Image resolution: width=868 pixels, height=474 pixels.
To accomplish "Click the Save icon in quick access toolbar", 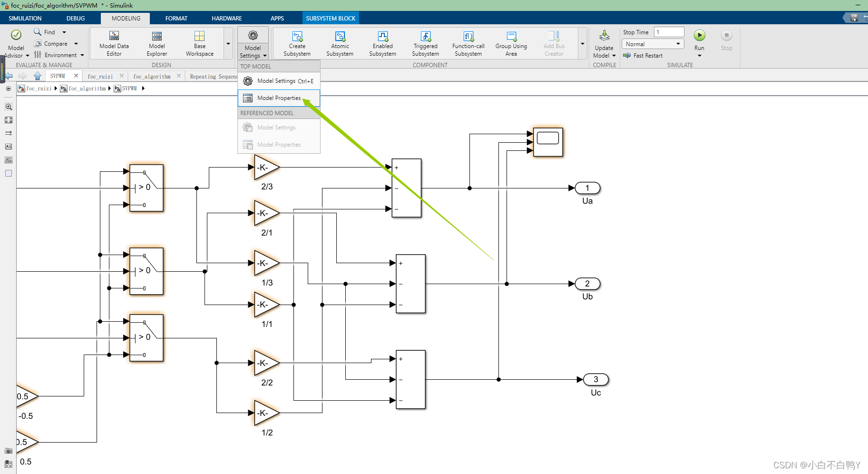I will click(x=854, y=18).
